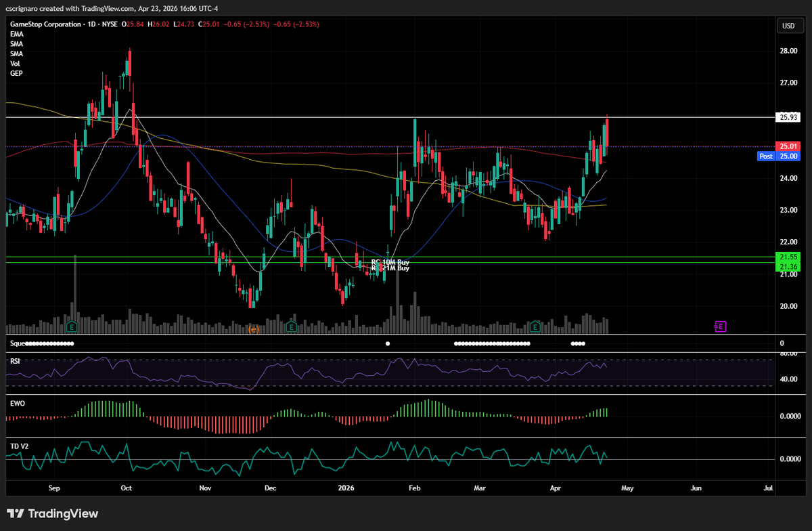Click the green earnings E marker in late March
Image resolution: width=812 pixels, height=531 pixels.
(x=535, y=327)
